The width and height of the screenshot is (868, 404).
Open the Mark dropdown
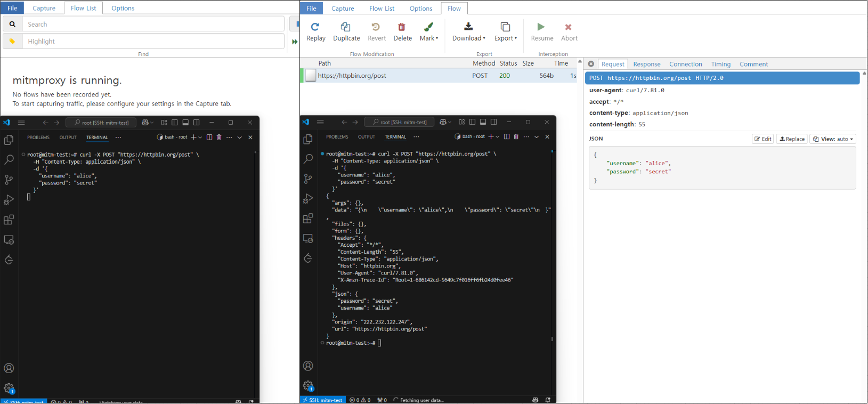429,31
